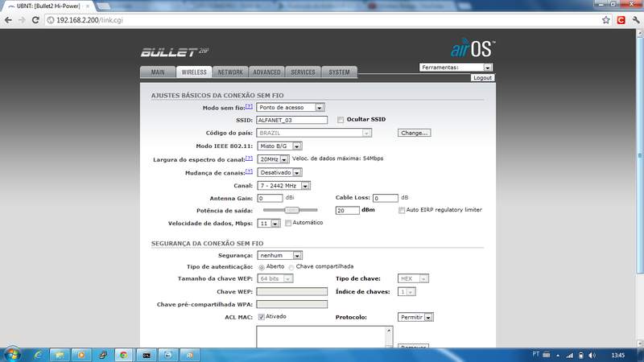Open the Ferramentas tools dropdown

[456, 68]
